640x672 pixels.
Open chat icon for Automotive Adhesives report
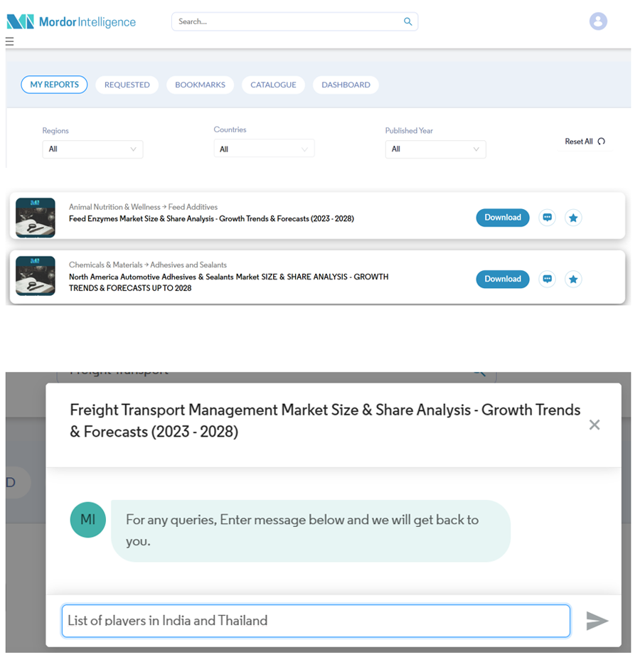[547, 279]
